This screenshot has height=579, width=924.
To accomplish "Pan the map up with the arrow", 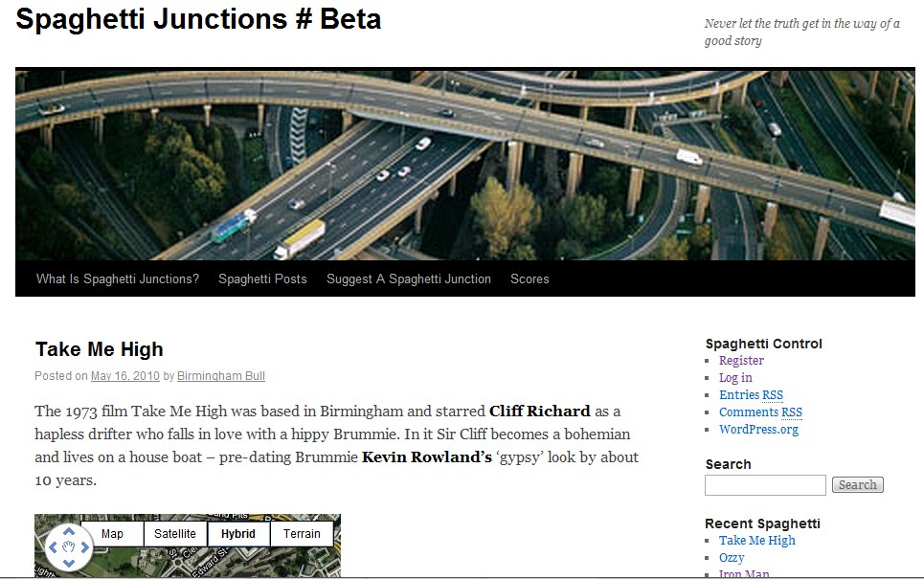I will (68, 532).
